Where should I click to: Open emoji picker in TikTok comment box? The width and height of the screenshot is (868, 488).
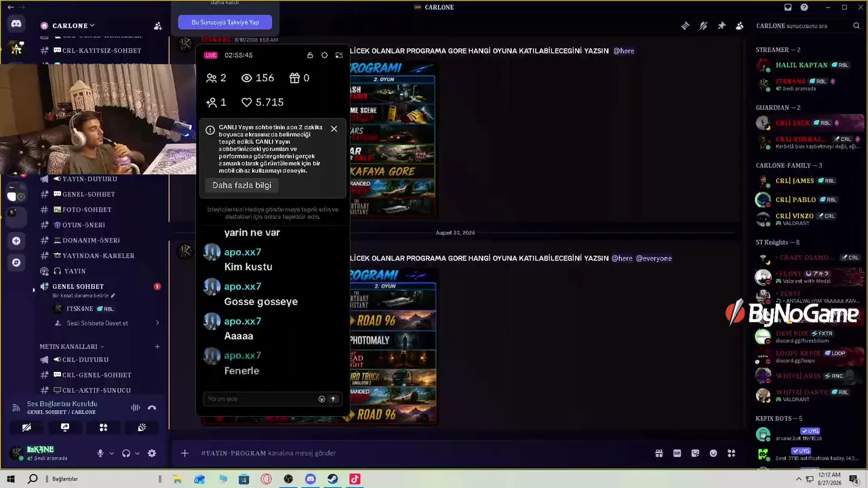click(x=321, y=399)
